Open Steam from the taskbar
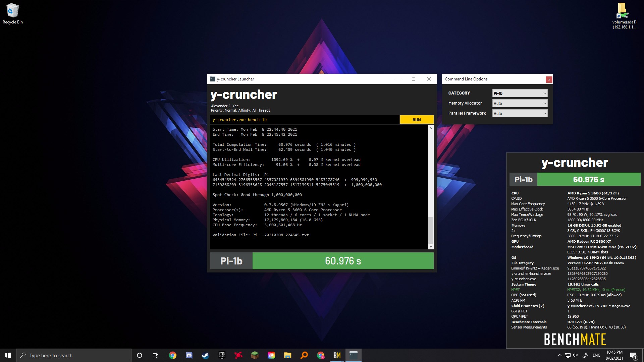 point(206,355)
